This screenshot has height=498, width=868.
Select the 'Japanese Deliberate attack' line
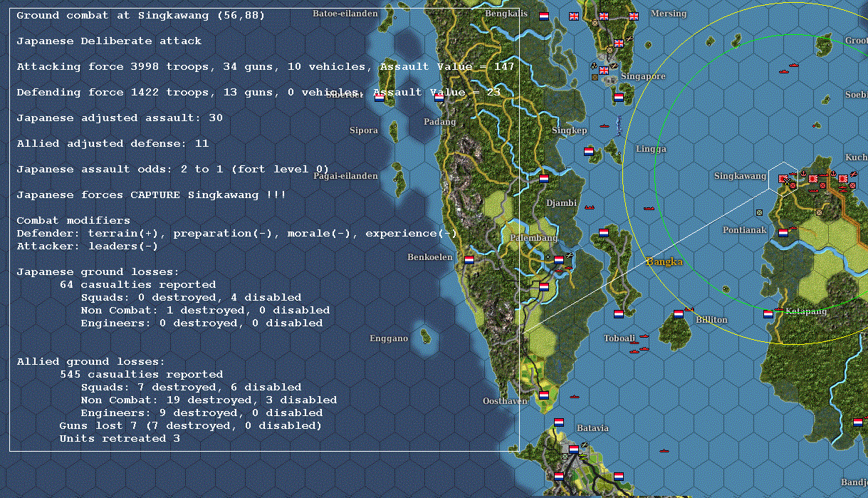tap(109, 41)
